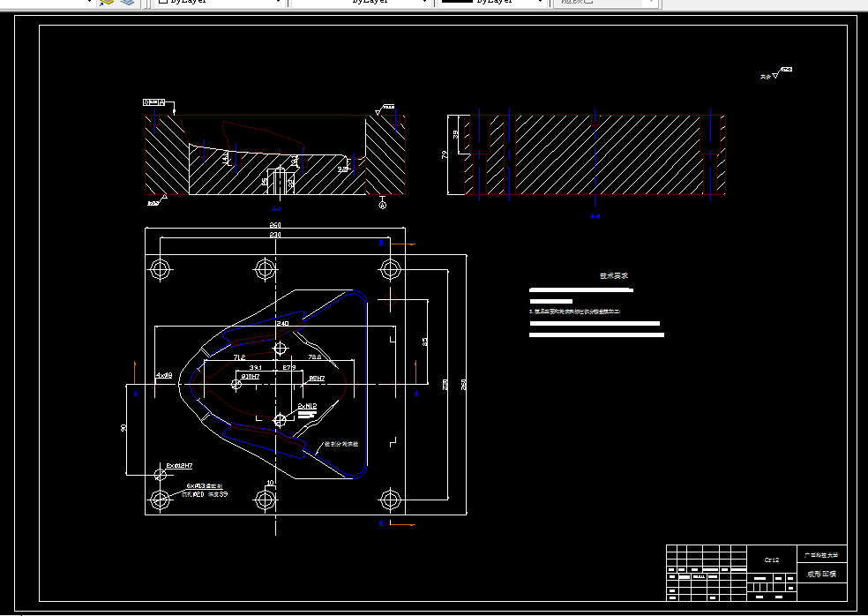Select the horizontal "230" dimension above plan view
This screenshot has width=868, height=616.
coord(275,235)
